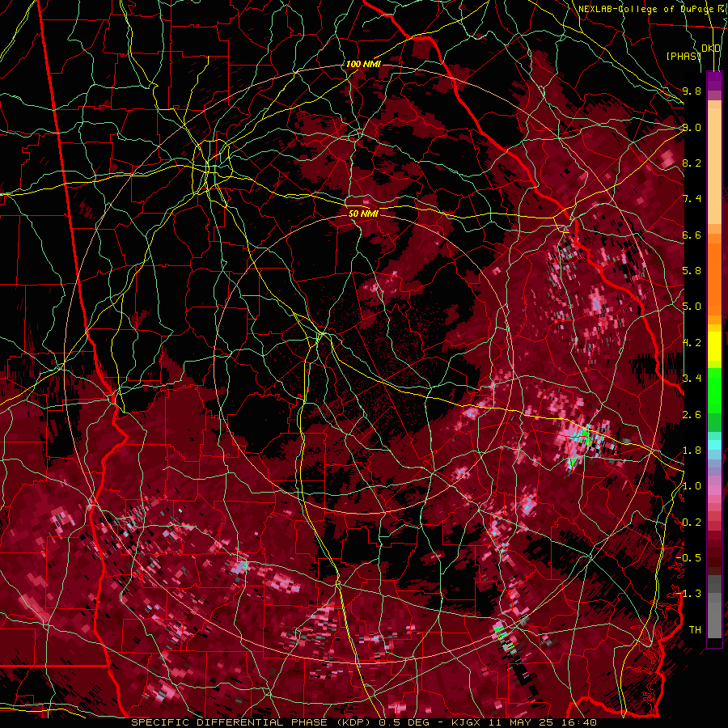The image size is (728, 728).
Task: Click the 6.6 color scale value
Action: coord(692,235)
